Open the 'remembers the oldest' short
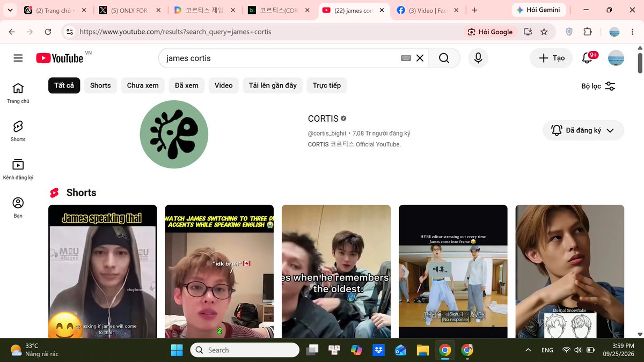Image resolution: width=644 pixels, height=362 pixels. tap(336, 271)
